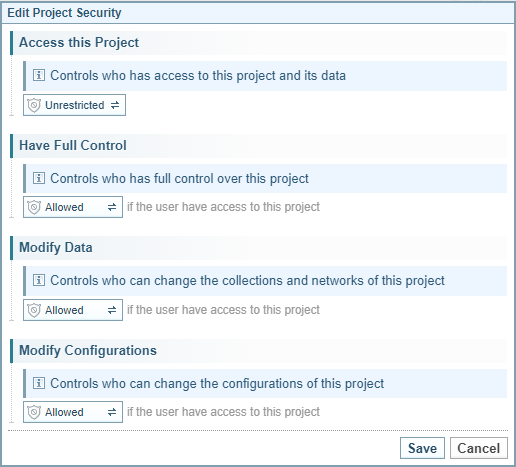Open the Allowed dropdown under Have Full Control
The height and width of the screenshot is (467, 516).
click(x=73, y=207)
